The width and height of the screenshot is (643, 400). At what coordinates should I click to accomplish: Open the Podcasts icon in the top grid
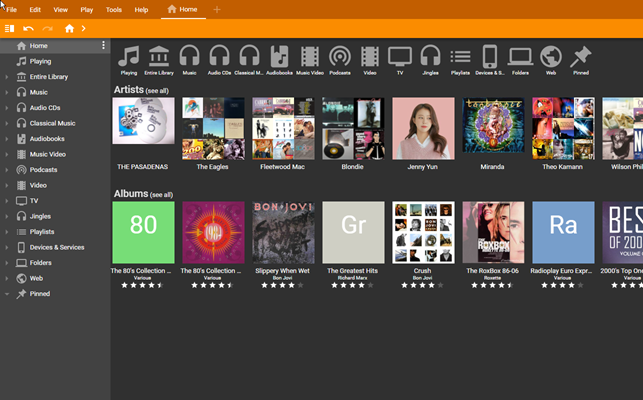point(339,57)
